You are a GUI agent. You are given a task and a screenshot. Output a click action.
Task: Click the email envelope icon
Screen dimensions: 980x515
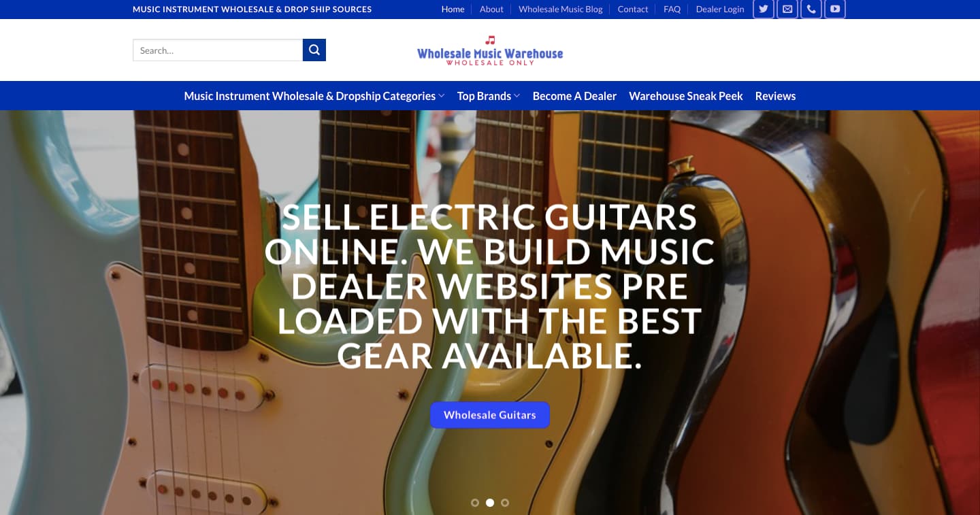click(787, 9)
